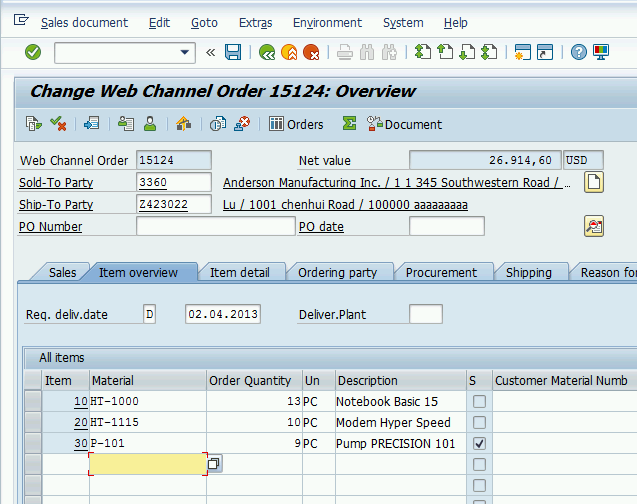Click the search-document icon beside PO date
The height and width of the screenshot is (504, 637).
coord(594,226)
